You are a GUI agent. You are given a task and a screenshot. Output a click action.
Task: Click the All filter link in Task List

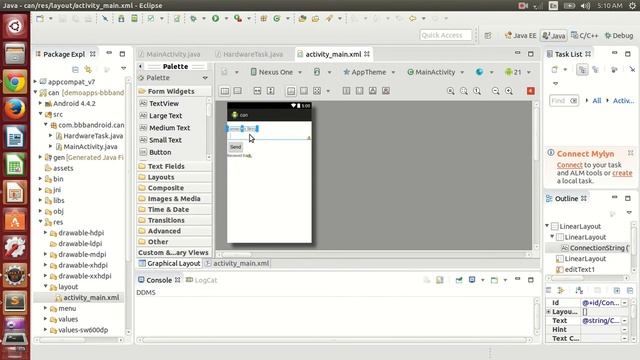[596, 100]
